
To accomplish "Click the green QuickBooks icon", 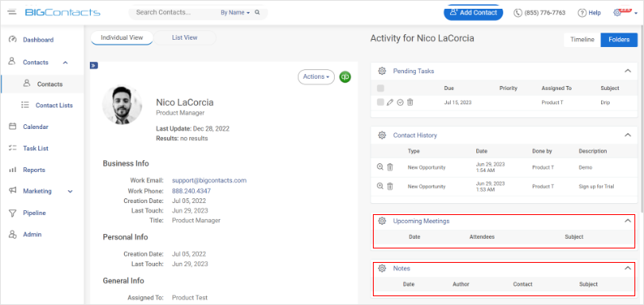I will (x=345, y=76).
